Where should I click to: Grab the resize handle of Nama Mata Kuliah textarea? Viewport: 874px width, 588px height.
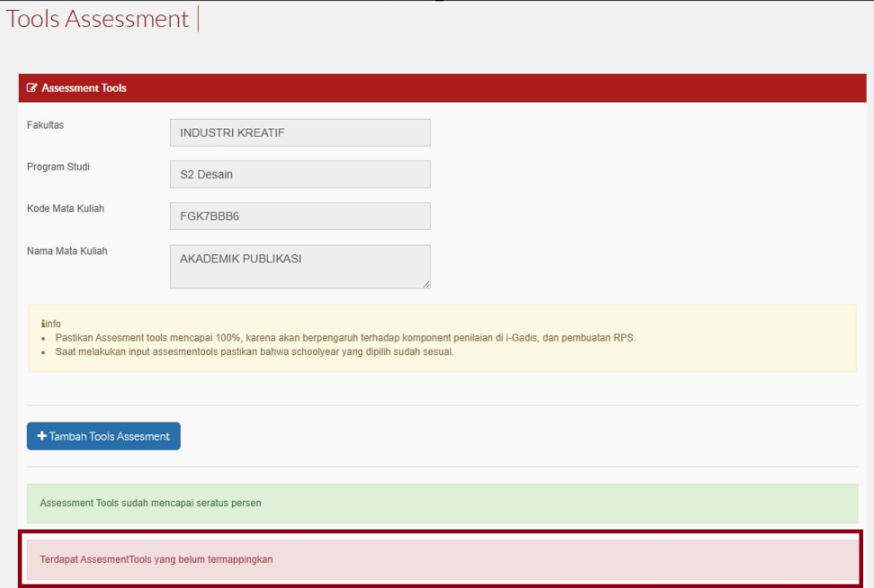point(425,284)
